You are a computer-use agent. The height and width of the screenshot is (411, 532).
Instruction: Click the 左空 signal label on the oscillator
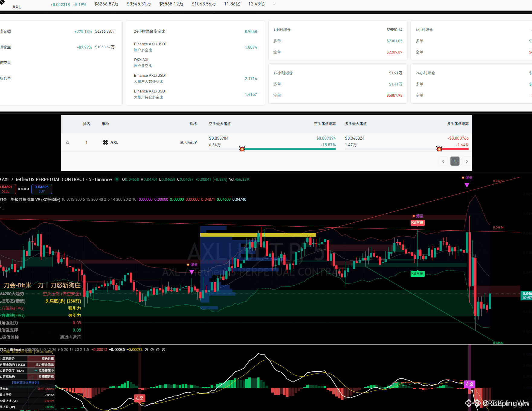139,398
